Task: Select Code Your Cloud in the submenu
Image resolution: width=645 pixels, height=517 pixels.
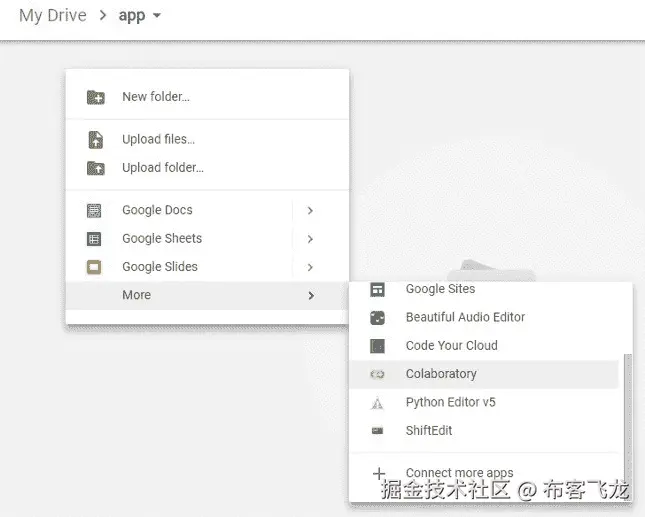Action: 484,346
